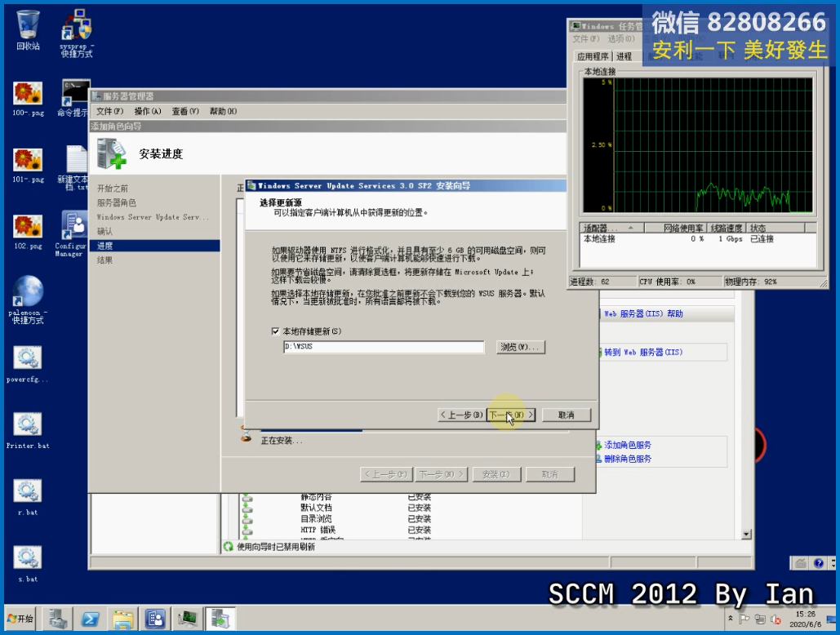Click 取消 in the WSUS setup wizard
Image resolution: width=840 pixels, height=635 pixels.
[x=567, y=415]
